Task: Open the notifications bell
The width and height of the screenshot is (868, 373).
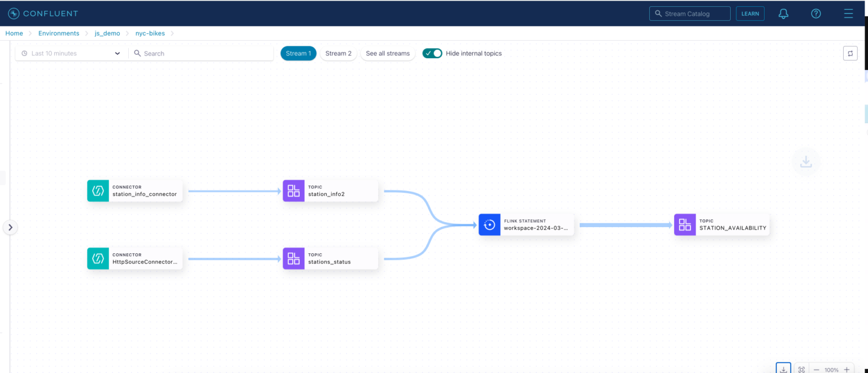Action: tap(783, 14)
